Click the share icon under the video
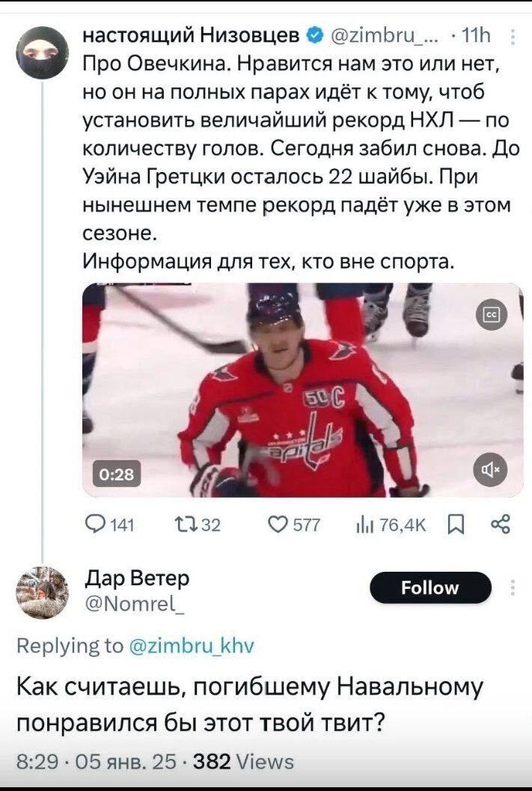 [x=500, y=525]
